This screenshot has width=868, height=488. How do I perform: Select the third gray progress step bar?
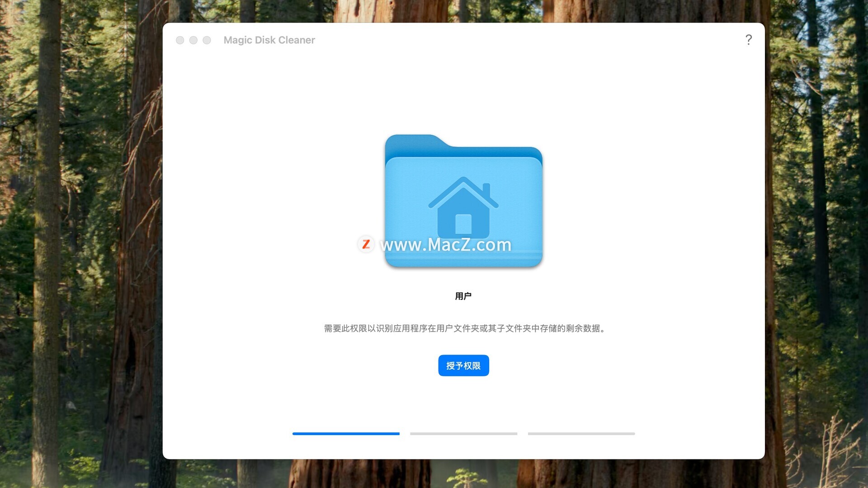tap(581, 434)
